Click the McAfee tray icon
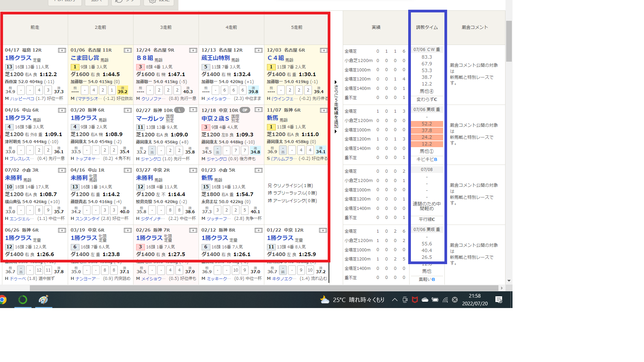This screenshot has height=362, width=644. pyautogui.click(x=415, y=300)
